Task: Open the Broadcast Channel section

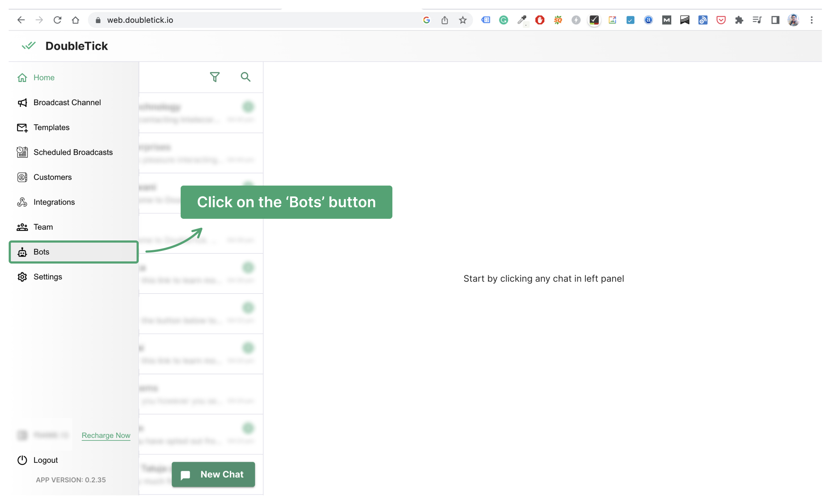Action: (67, 102)
